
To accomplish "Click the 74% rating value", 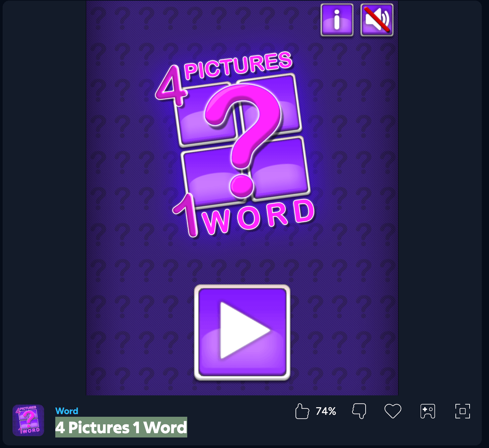I will [326, 411].
